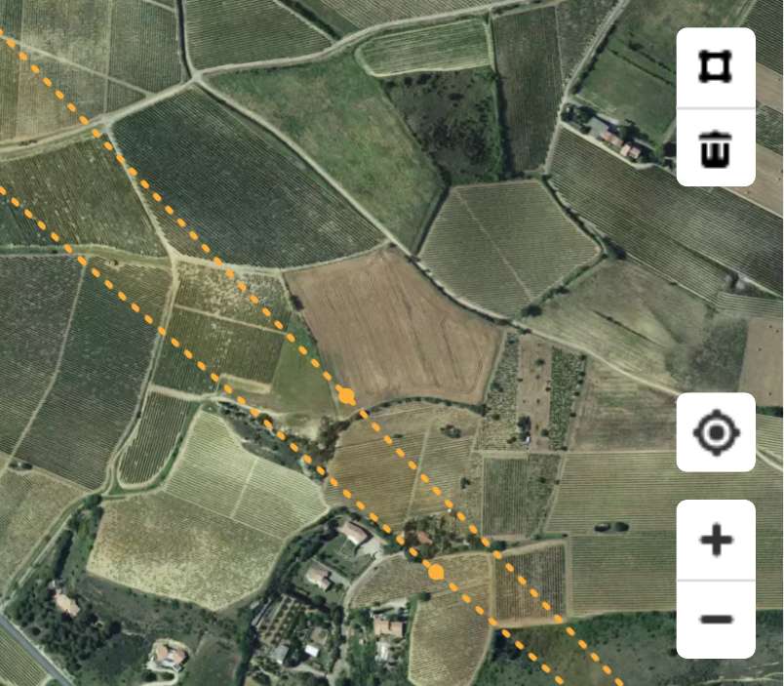Select the orange vertex beside the brown field
This screenshot has height=686, width=784.
click(x=346, y=396)
